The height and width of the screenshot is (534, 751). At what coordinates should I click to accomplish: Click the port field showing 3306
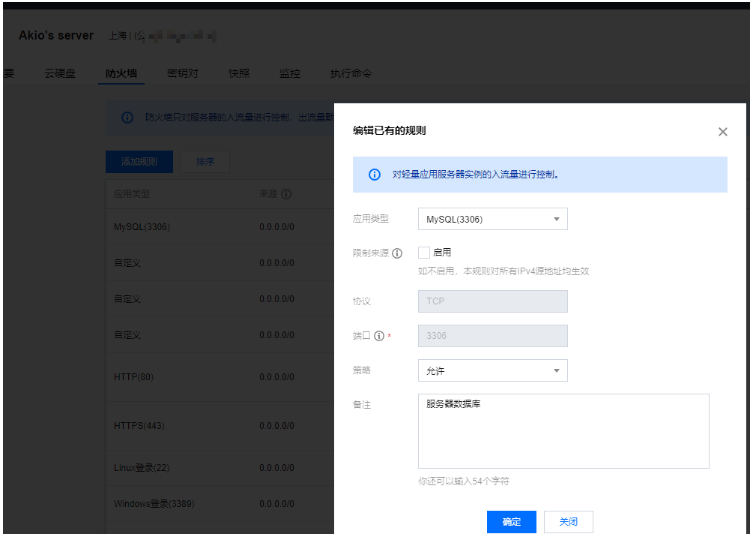(492, 336)
